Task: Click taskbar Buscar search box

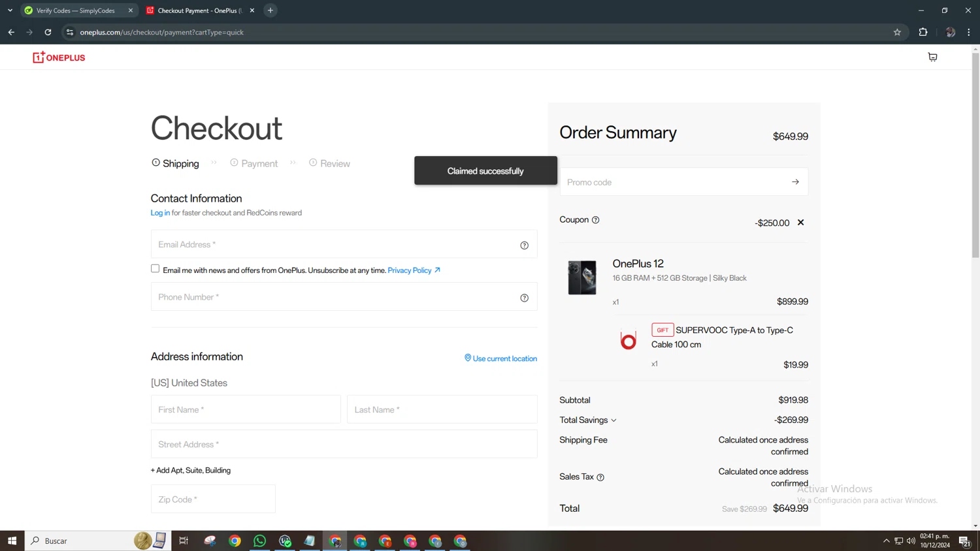Action: [x=98, y=541]
